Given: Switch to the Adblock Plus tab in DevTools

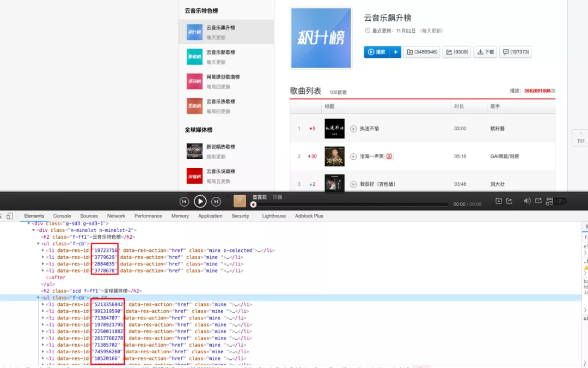Looking at the screenshot, I should point(309,216).
